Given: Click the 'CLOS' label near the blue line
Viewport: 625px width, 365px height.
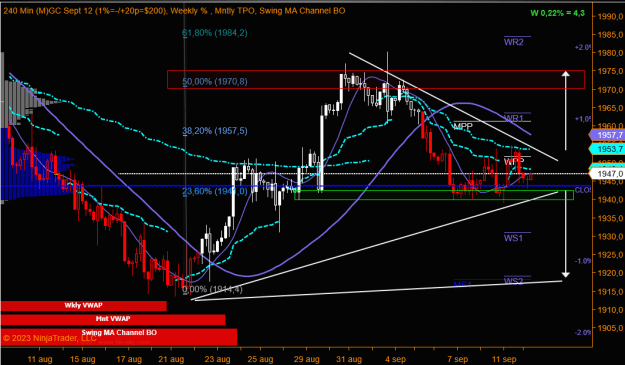Looking at the screenshot, I should click(x=583, y=190).
